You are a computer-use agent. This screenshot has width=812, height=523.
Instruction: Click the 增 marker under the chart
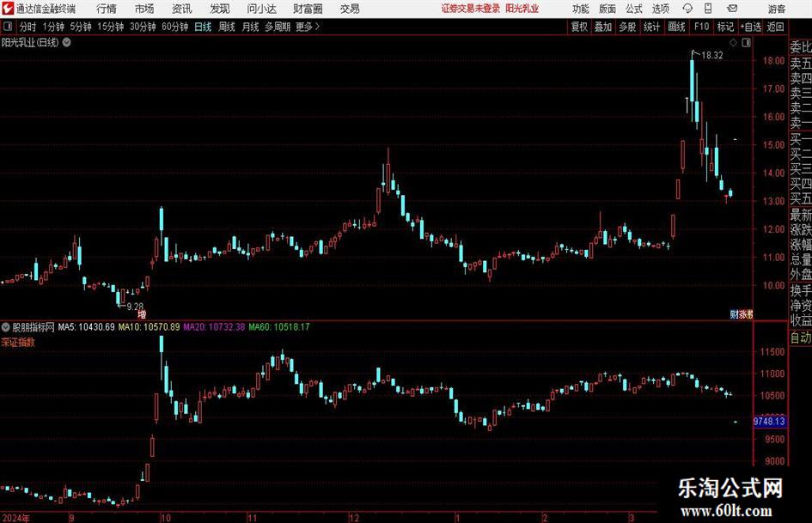click(142, 313)
